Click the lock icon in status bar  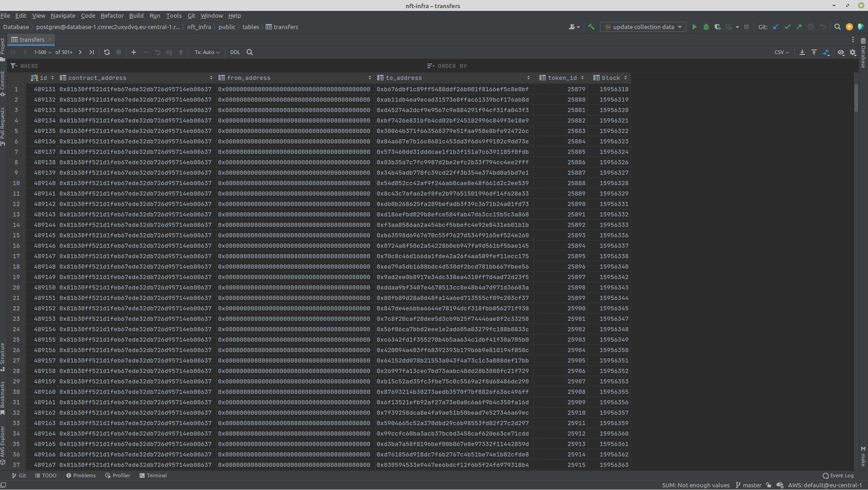768,485
